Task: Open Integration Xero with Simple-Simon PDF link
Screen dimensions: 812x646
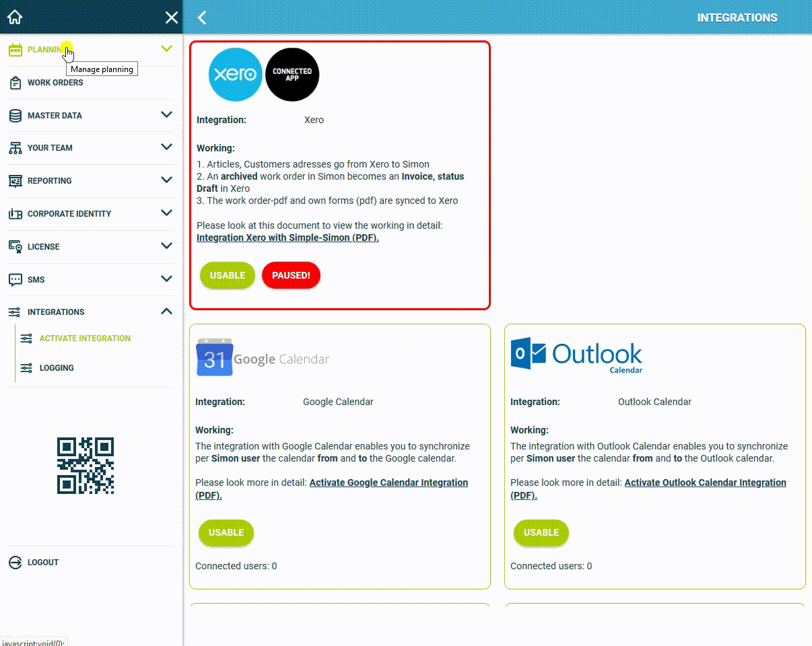Action: point(287,238)
